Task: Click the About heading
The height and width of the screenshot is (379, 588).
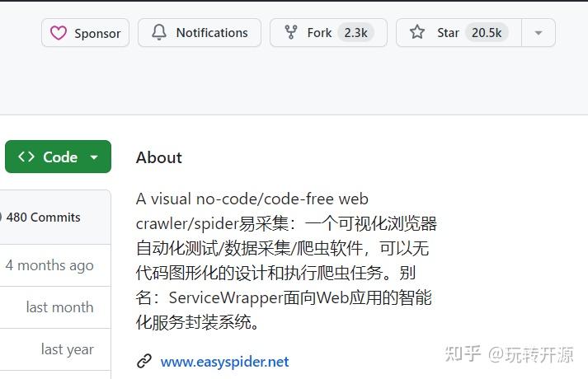Action: [159, 157]
